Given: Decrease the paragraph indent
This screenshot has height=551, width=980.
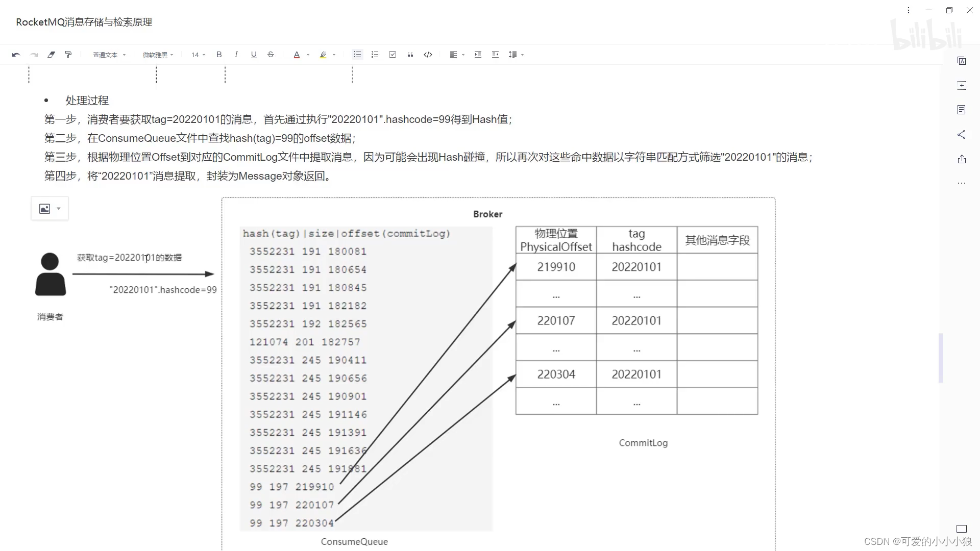Looking at the screenshot, I should pos(495,55).
